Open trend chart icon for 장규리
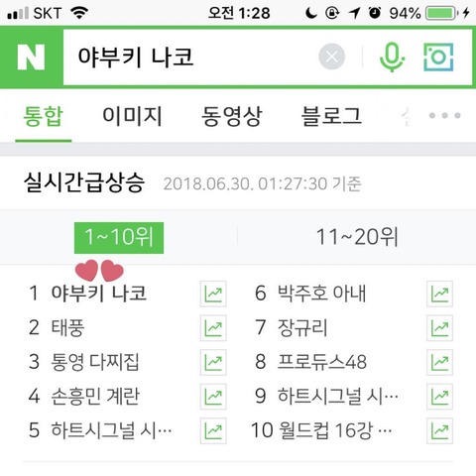 click(x=439, y=328)
